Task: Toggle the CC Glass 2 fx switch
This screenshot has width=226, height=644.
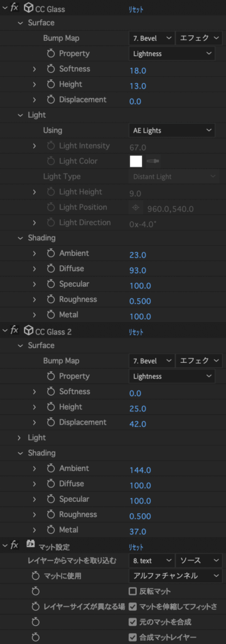Action: 14,330
